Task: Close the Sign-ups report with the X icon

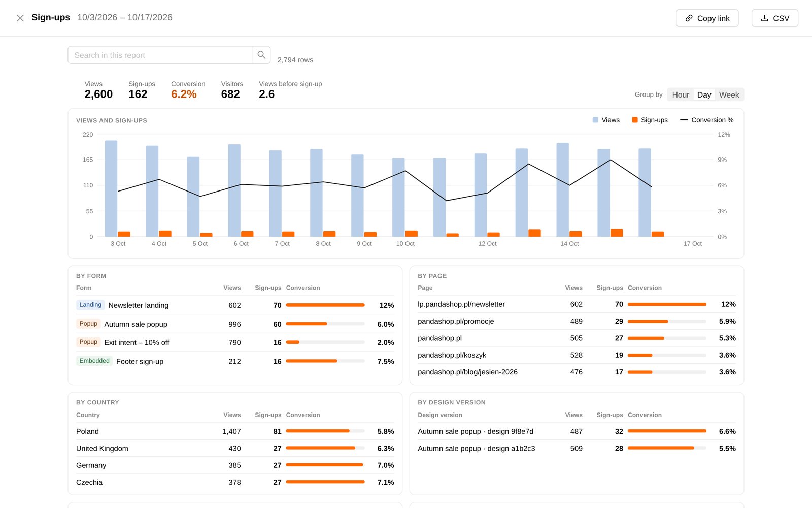Action: 20,18
